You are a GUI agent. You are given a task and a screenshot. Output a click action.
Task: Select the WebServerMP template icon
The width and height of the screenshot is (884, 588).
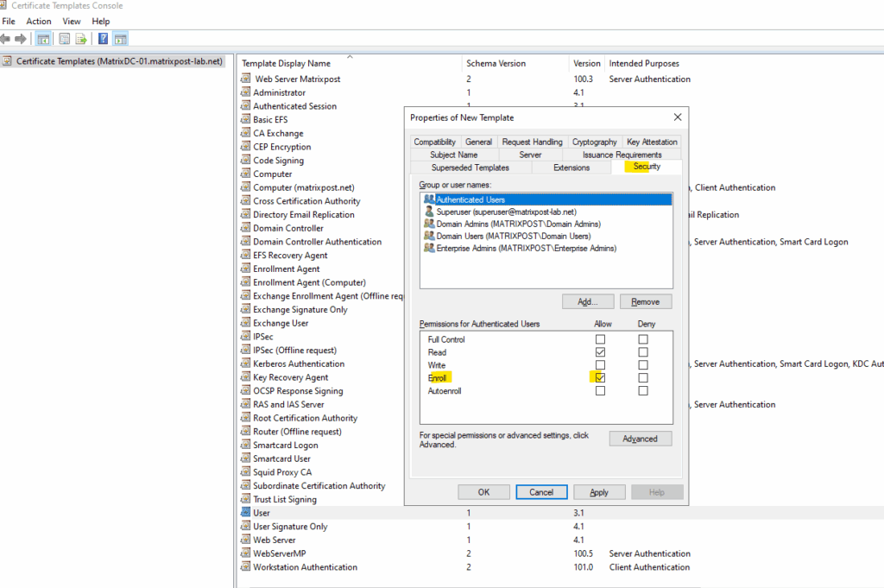[246, 553]
